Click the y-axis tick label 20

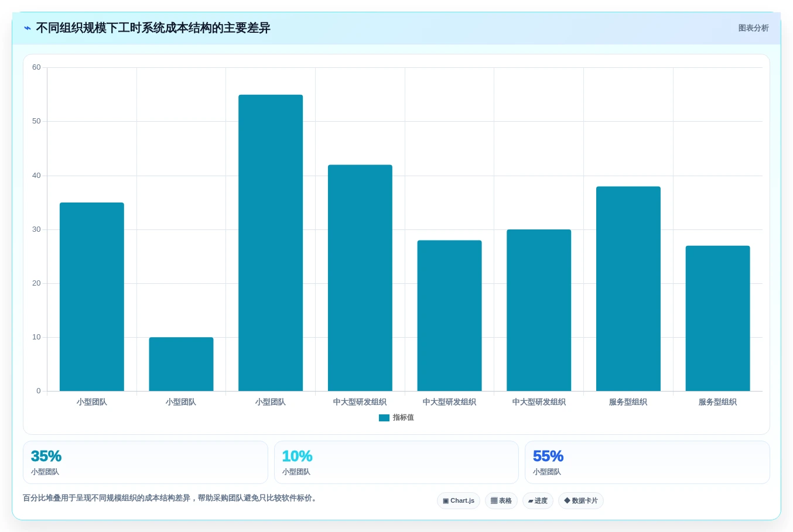[x=36, y=283]
